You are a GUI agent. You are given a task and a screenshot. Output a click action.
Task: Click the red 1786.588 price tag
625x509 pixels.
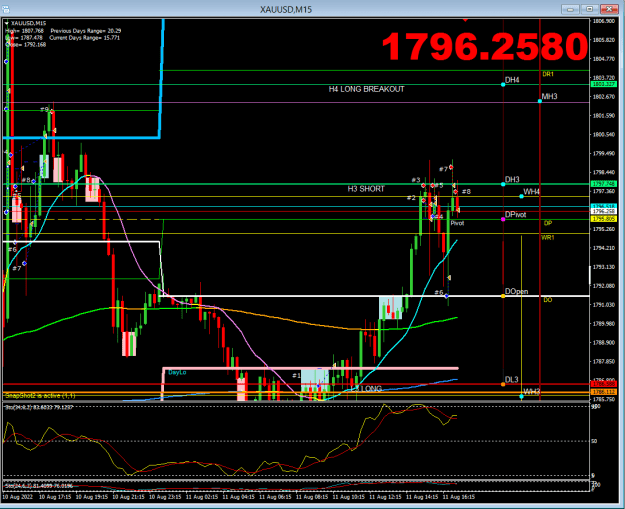pyautogui.click(x=603, y=384)
